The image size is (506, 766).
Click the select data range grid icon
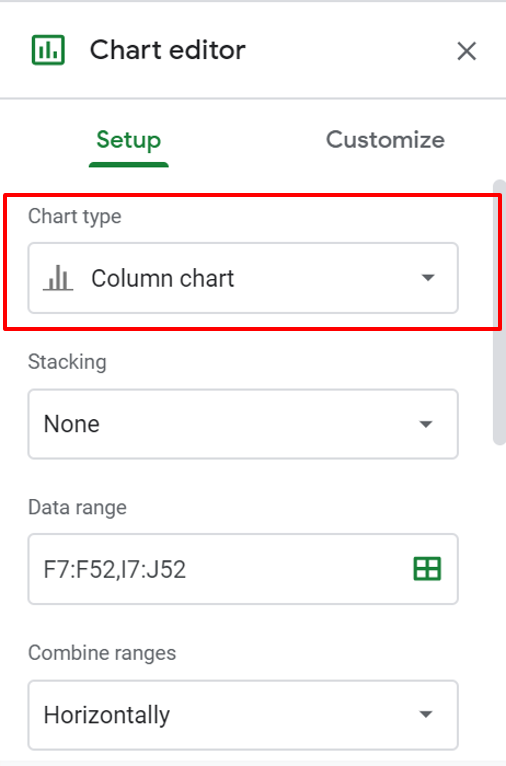click(427, 569)
